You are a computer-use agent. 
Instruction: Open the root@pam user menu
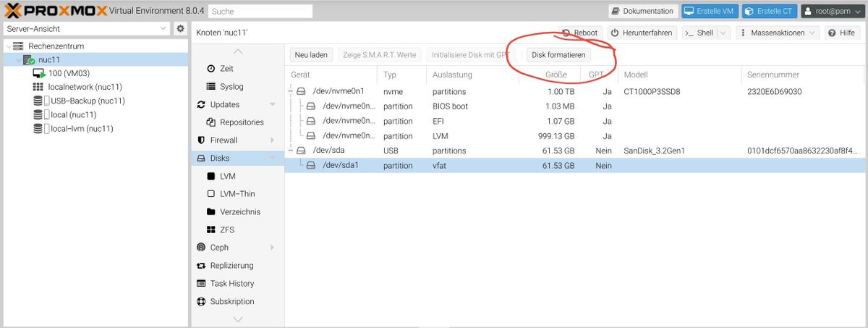pos(832,12)
